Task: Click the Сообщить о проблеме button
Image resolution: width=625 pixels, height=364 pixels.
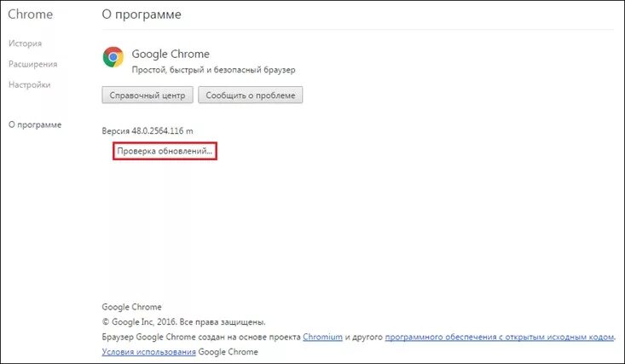Action: [x=251, y=95]
